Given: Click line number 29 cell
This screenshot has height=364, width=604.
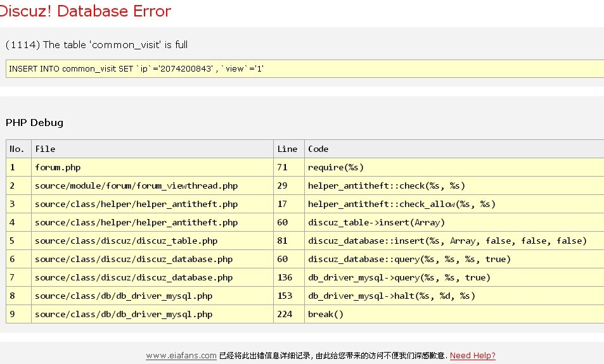Looking at the screenshot, I should (289, 186).
